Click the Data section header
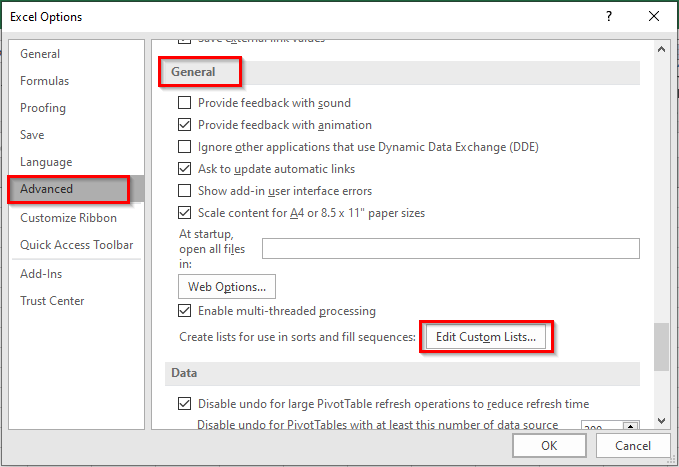The image size is (679, 467). point(402,373)
